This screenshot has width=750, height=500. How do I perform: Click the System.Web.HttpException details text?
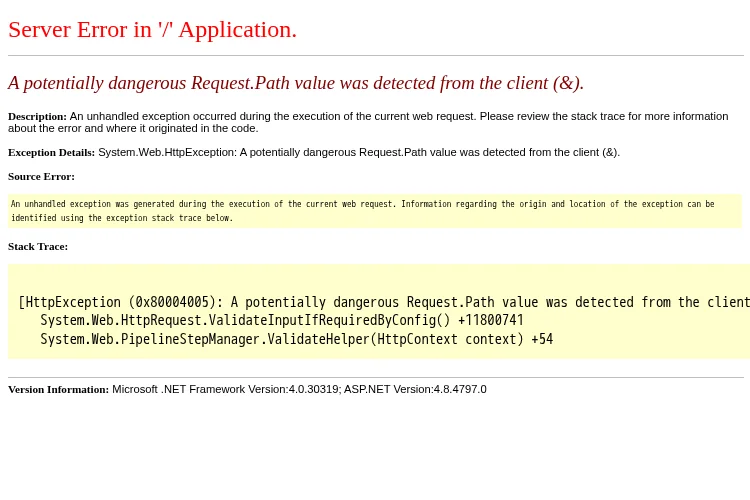tap(359, 153)
